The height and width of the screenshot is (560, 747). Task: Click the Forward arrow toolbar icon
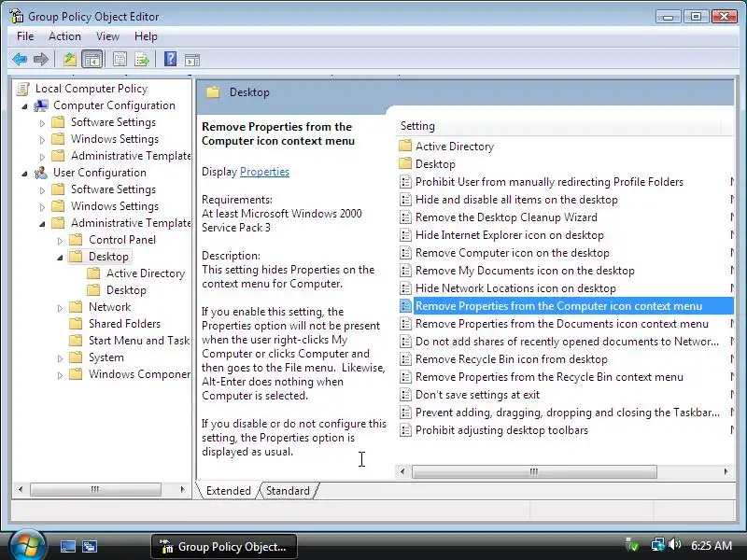coord(41,60)
